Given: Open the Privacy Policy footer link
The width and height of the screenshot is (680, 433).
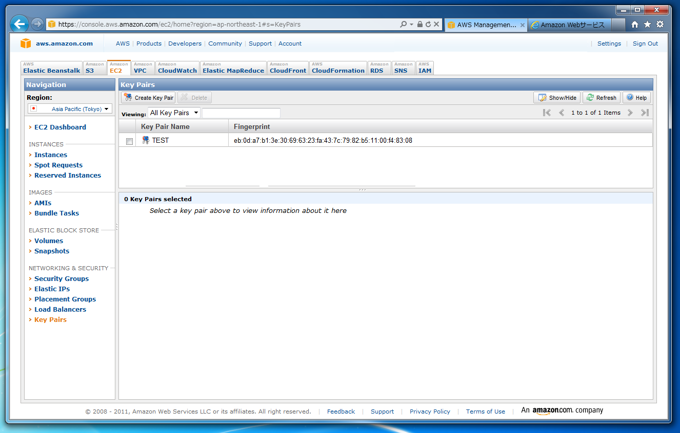Looking at the screenshot, I should pos(430,411).
